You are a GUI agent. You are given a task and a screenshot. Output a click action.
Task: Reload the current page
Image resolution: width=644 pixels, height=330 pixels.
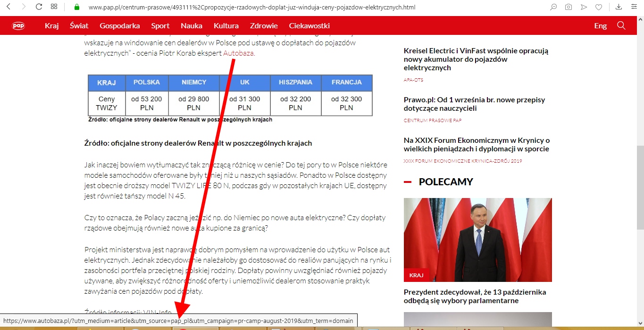tap(39, 7)
